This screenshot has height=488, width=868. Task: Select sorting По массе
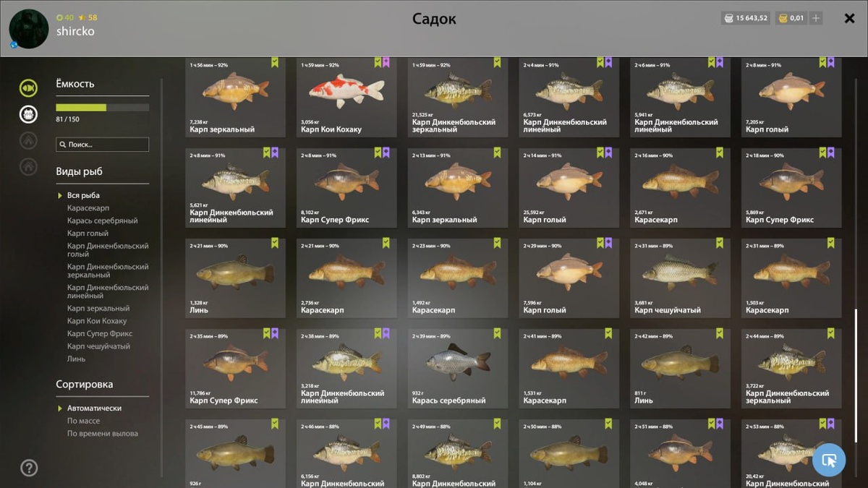tap(84, 421)
